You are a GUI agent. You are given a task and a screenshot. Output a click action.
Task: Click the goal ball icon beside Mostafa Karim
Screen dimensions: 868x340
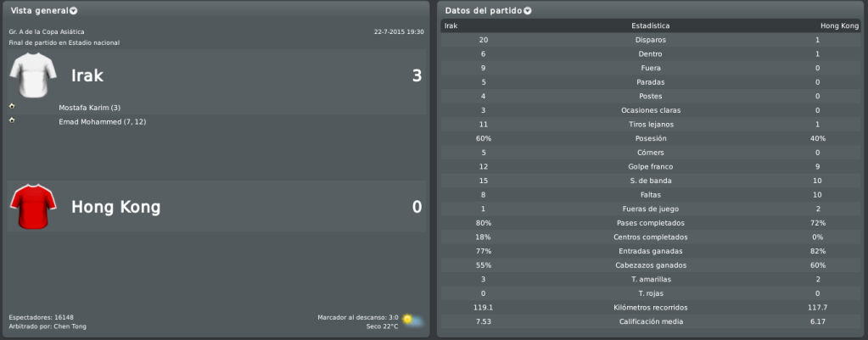[12, 106]
